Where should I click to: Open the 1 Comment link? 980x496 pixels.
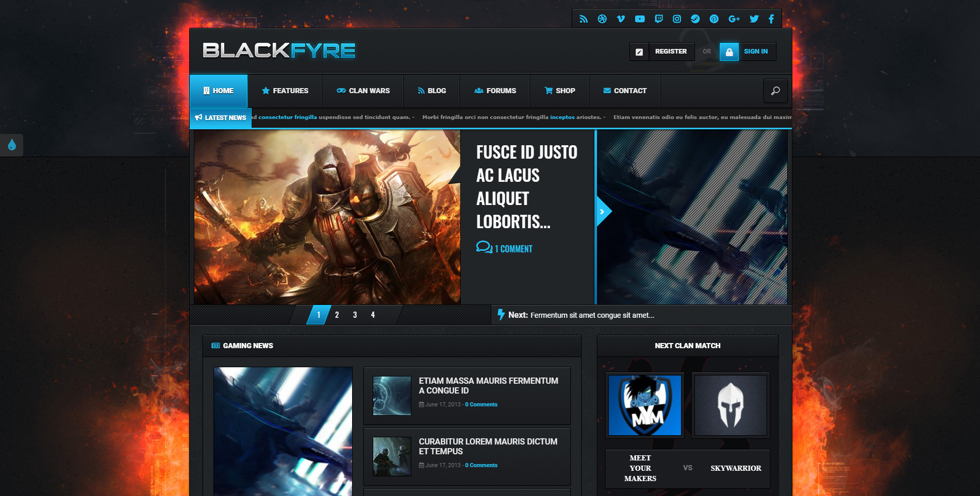[x=513, y=249]
